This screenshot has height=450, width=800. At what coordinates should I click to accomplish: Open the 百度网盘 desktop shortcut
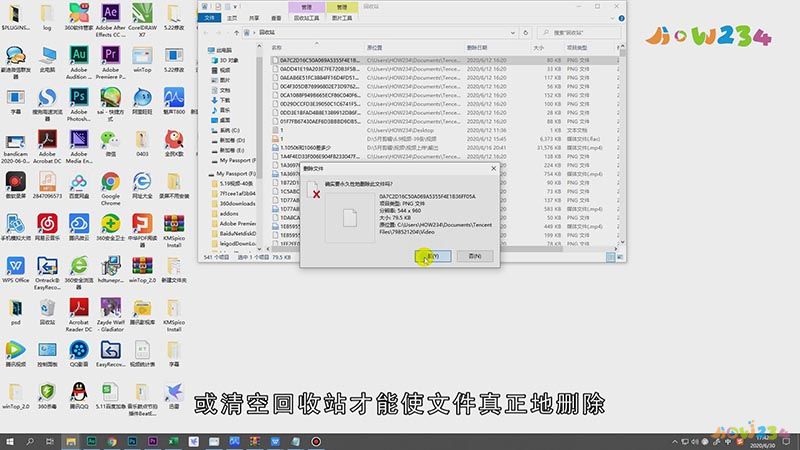(x=79, y=185)
